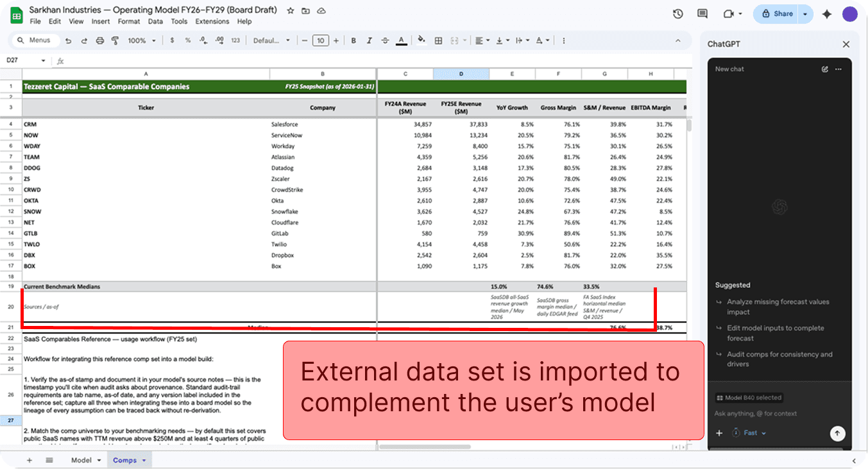
Task: Toggle bold formatting
Action: point(353,40)
